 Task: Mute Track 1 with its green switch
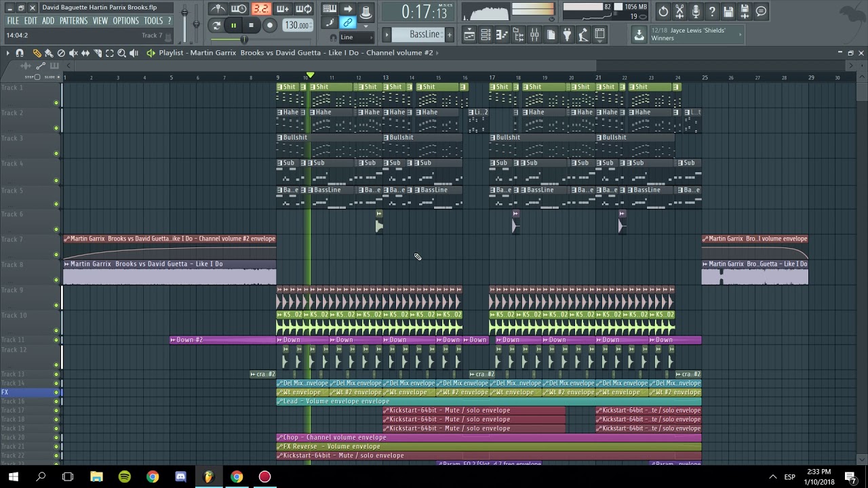pyautogui.click(x=56, y=103)
